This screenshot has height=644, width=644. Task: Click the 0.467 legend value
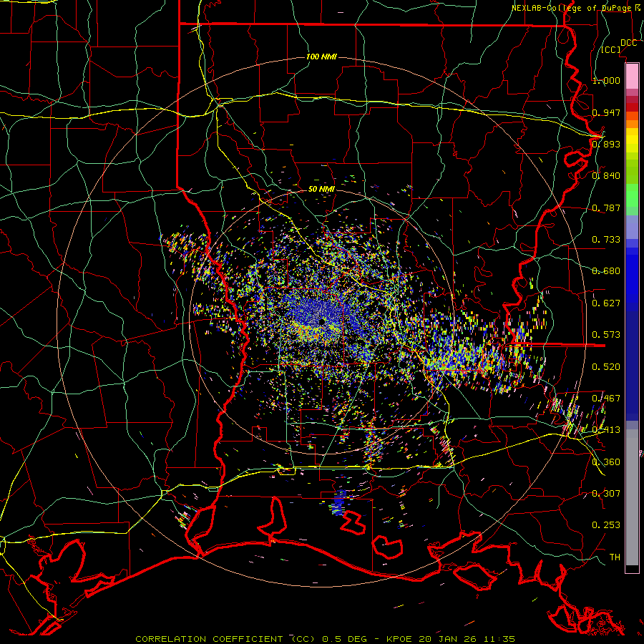pos(606,399)
